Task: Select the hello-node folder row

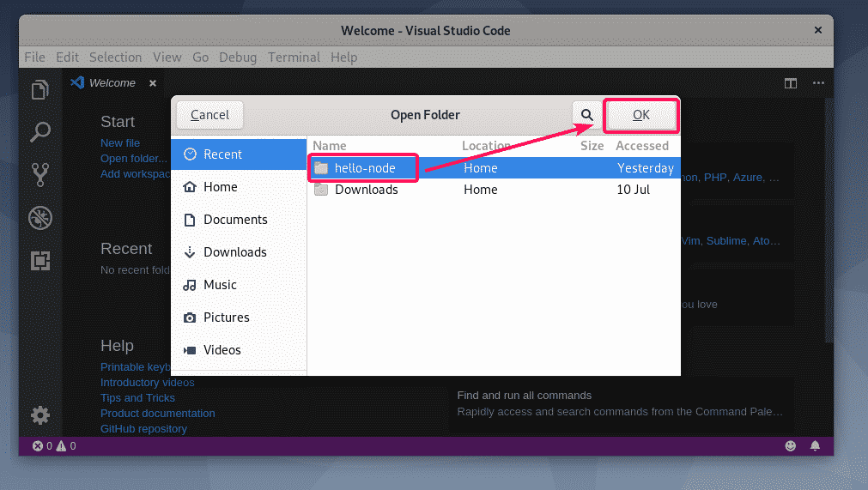Action: (365, 168)
